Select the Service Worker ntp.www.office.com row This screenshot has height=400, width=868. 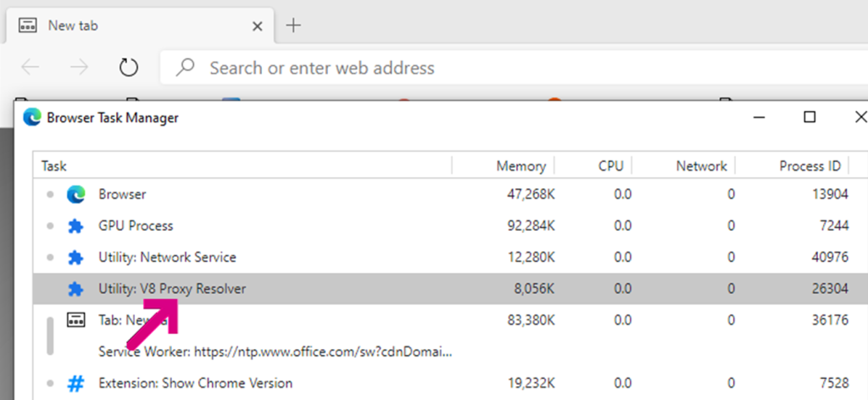pos(275,352)
